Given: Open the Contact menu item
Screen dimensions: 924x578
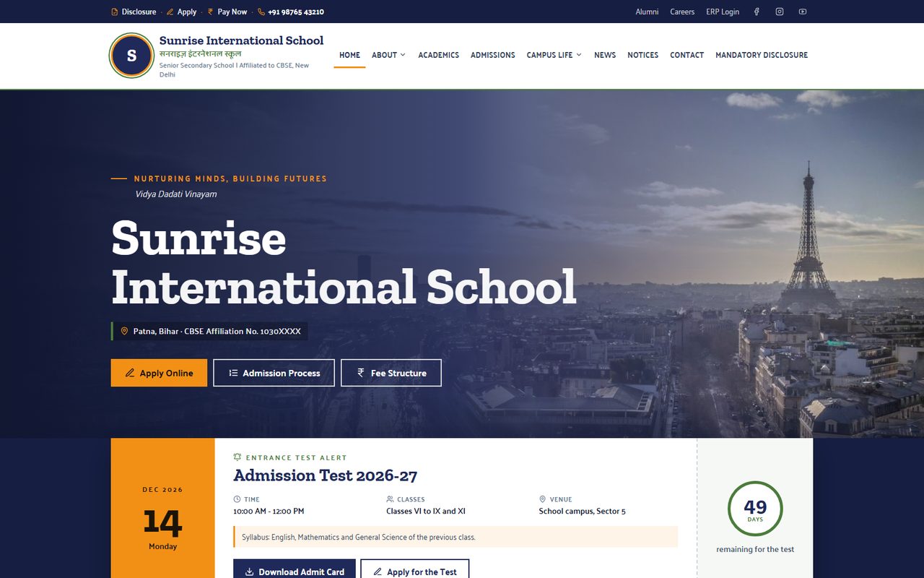Looking at the screenshot, I should click(x=687, y=55).
